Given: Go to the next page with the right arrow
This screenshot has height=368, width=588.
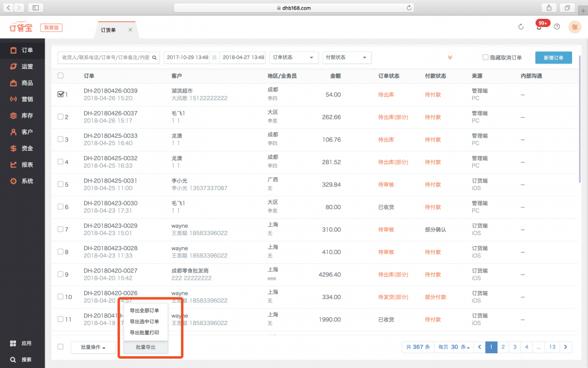Looking at the screenshot, I should pyautogui.click(x=566, y=347).
